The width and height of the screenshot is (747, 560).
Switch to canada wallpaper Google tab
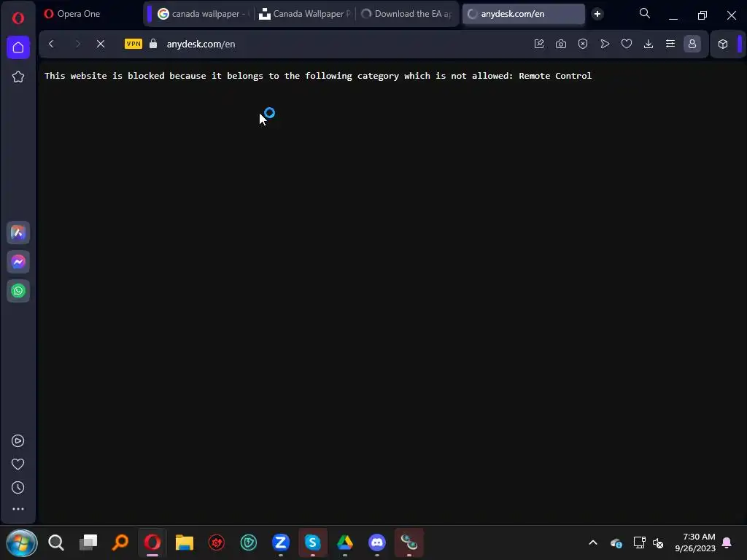tap(202, 14)
